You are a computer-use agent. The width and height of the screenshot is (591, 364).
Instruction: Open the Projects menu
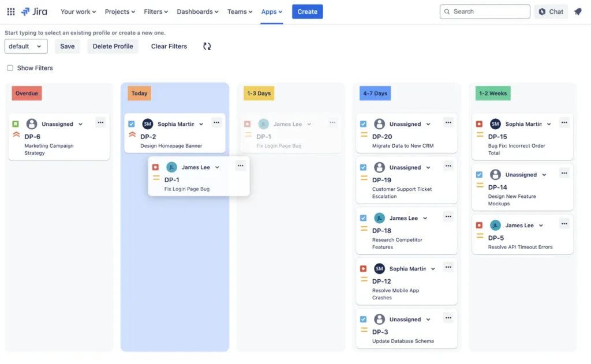click(120, 12)
